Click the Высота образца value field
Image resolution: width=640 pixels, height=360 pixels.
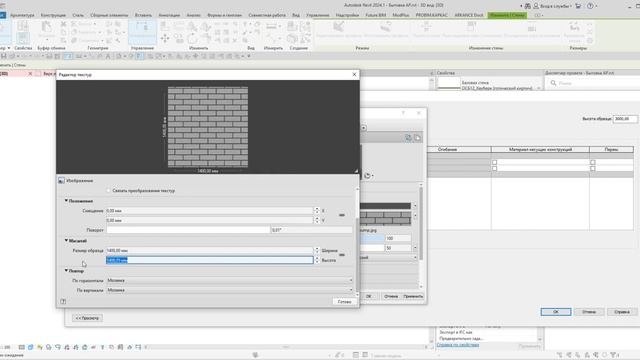click(x=624, y=119)
